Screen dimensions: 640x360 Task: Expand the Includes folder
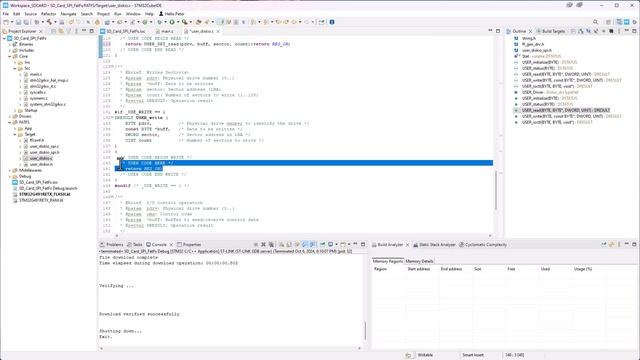coord(9,50)
